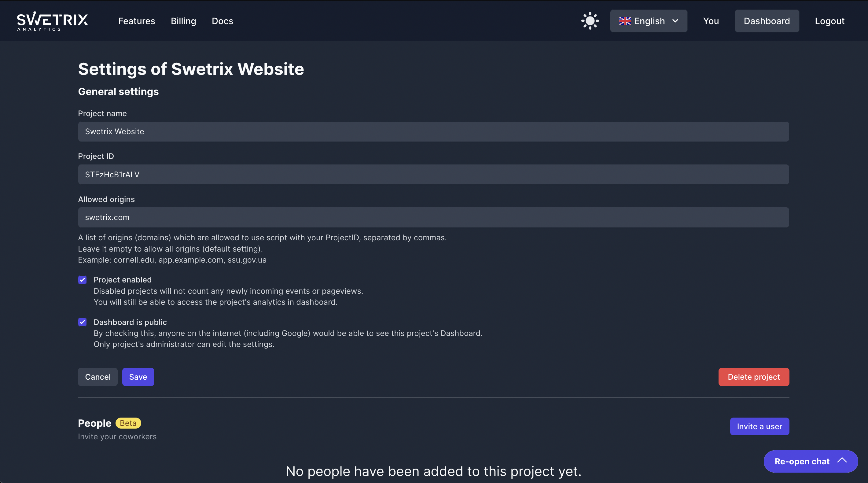
Task: Click chevron arrow on Re-open chat
Action: [x=842, y=460]
